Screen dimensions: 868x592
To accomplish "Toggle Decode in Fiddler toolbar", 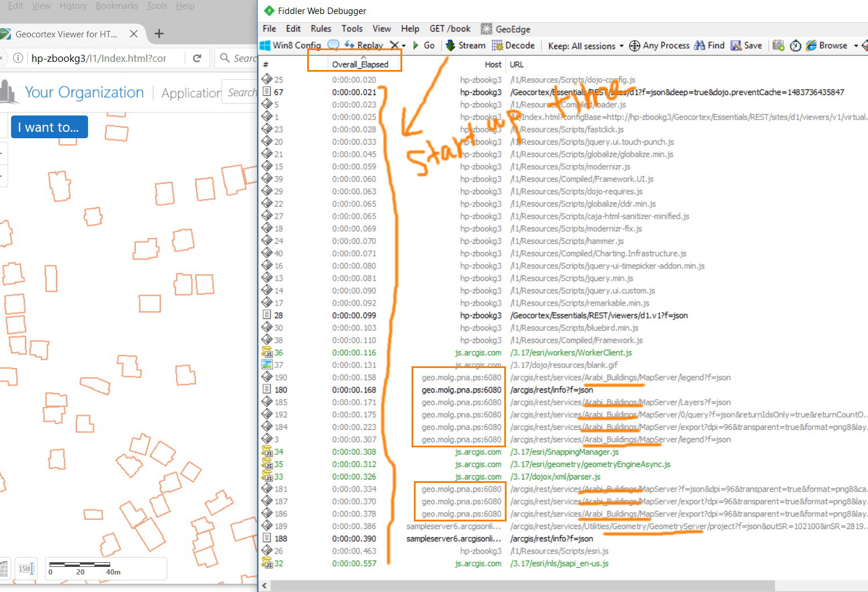I will 513,45.
